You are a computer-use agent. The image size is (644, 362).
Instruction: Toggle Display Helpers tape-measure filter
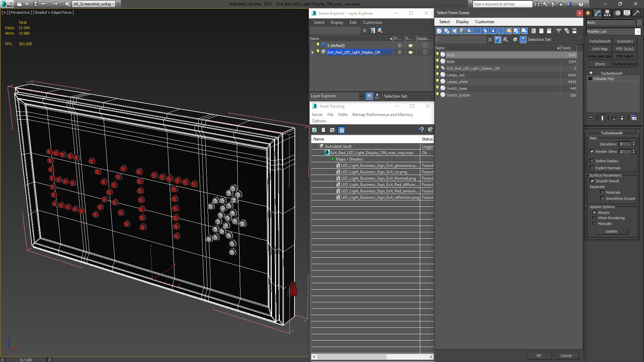click(x=470, y=31)
